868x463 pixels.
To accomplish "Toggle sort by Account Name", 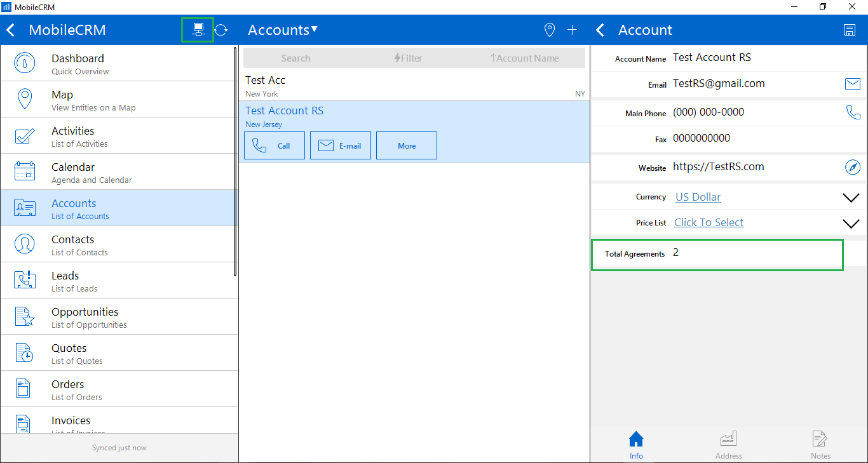I will (x=524, y=58).
